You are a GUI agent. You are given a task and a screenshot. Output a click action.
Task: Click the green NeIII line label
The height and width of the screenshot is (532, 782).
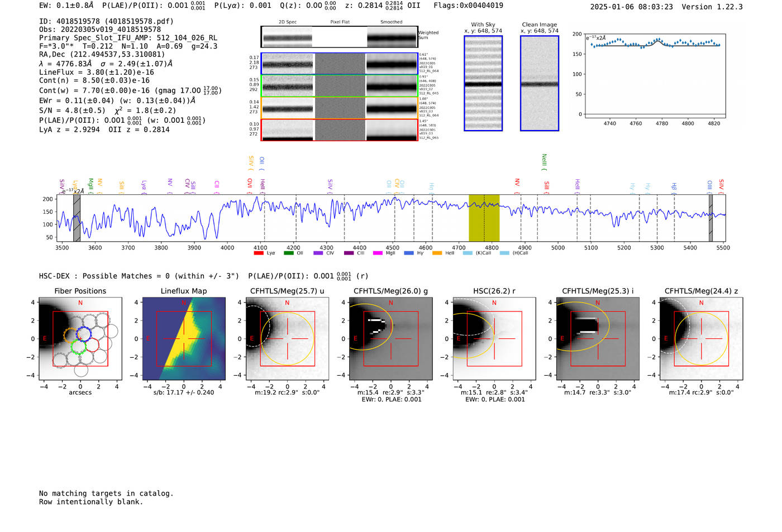tap(544, 161)
